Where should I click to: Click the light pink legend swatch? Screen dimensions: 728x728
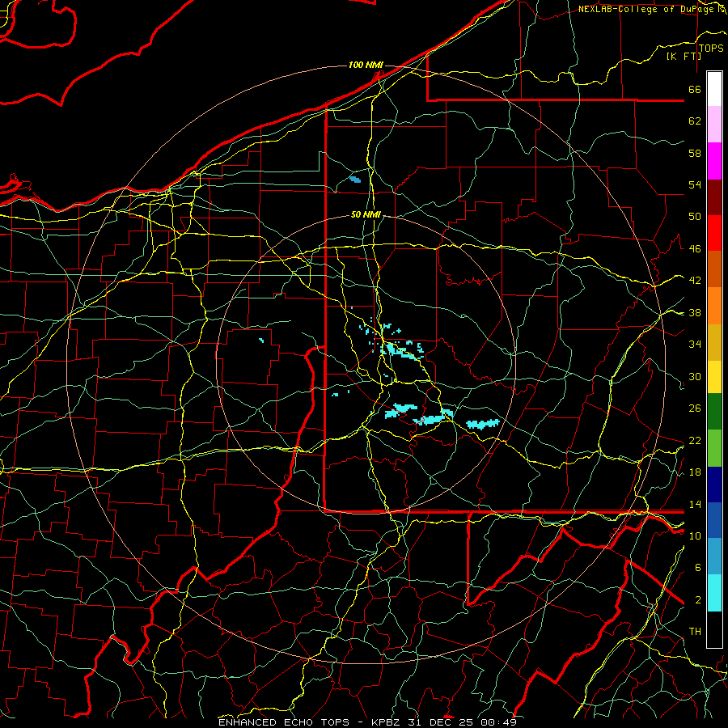(x=714, y=125)
